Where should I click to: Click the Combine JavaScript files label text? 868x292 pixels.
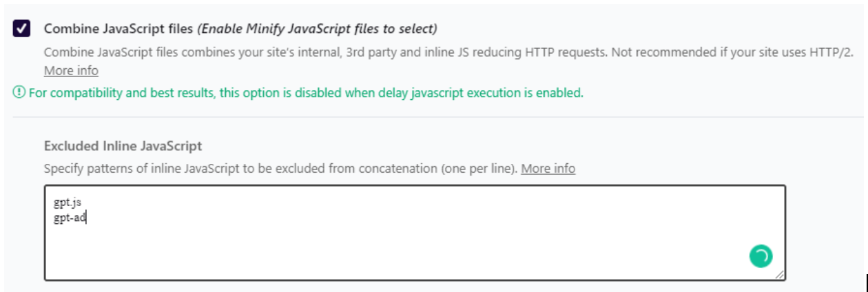[x=119, y=29]
